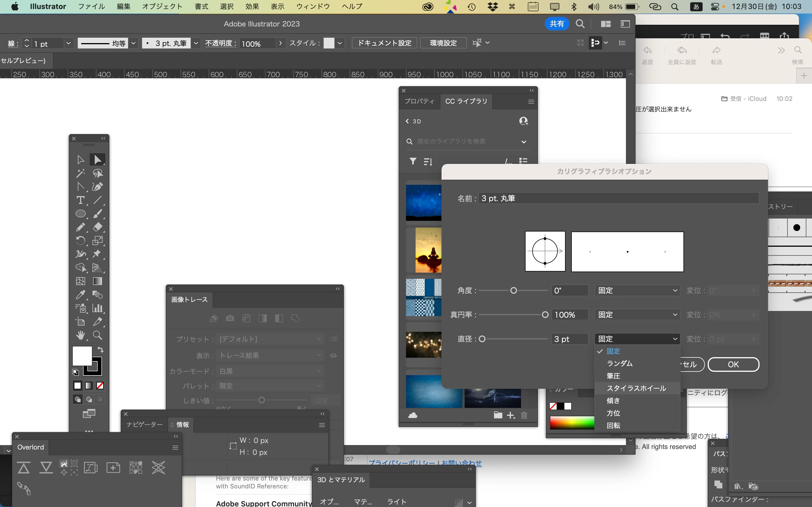Choose スタイラスホイール from diameter dropdown

(x=636, y=388)
